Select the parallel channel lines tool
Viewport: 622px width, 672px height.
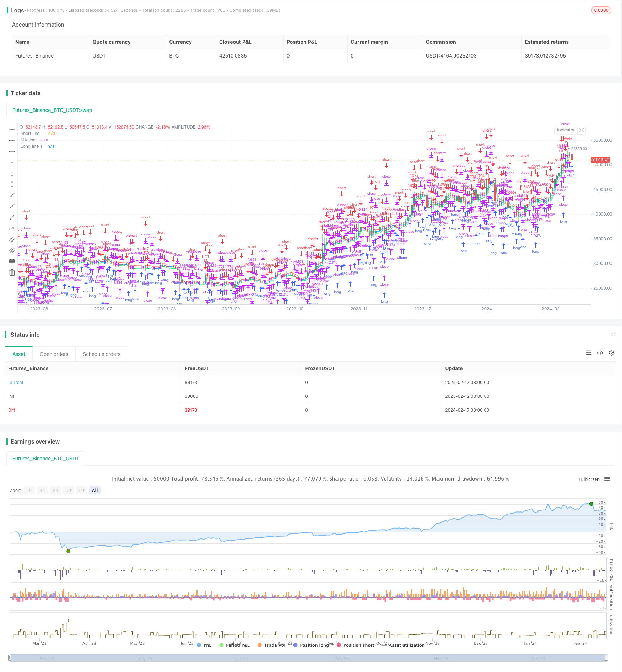[x=12, y=239]
